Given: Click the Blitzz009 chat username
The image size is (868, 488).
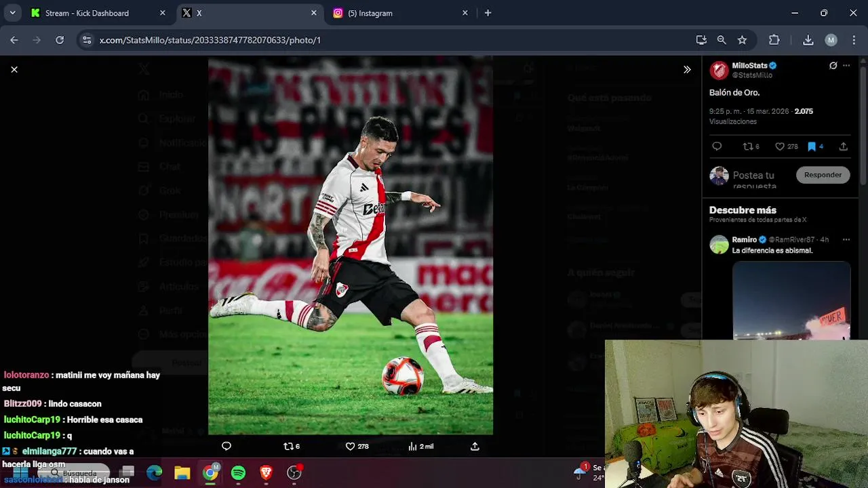Looking at the screenshot, I should tap(22, 404).
